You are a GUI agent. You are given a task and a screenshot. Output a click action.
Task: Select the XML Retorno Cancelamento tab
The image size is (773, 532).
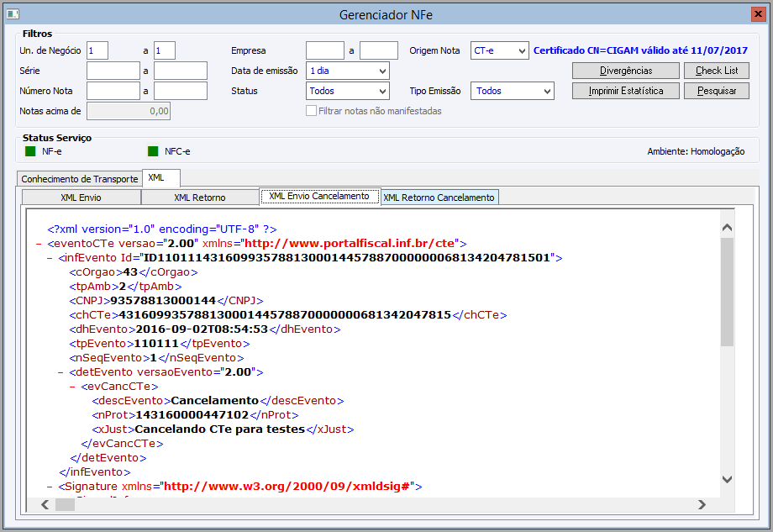(439, 198)
